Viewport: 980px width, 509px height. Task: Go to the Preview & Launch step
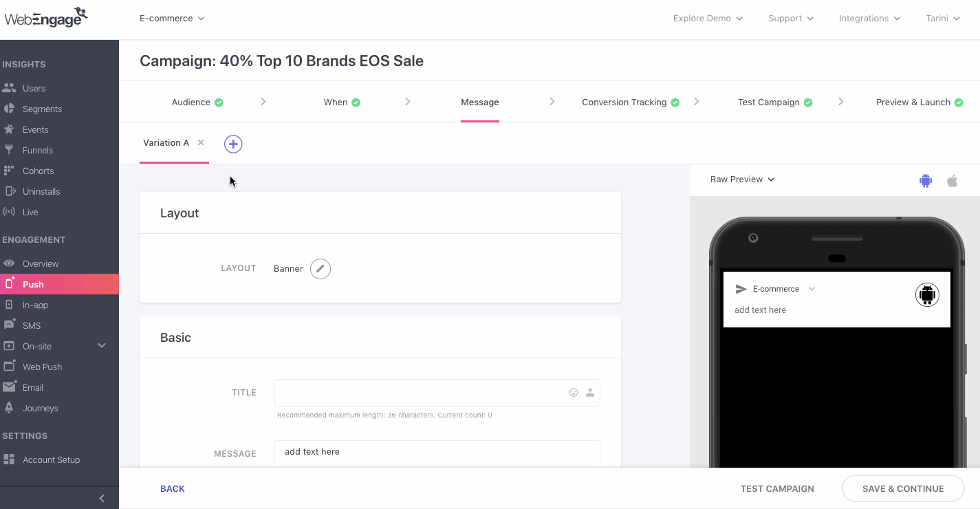coord(919,102)
